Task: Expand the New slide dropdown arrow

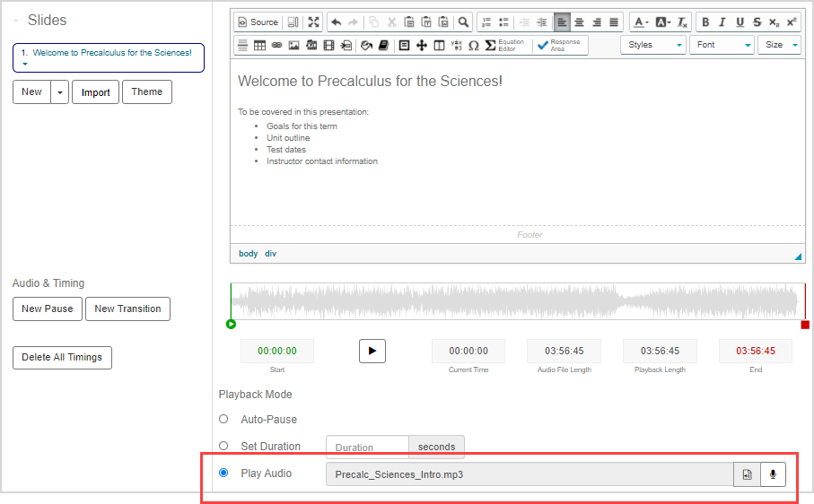Action: click(x=59, y=92)
